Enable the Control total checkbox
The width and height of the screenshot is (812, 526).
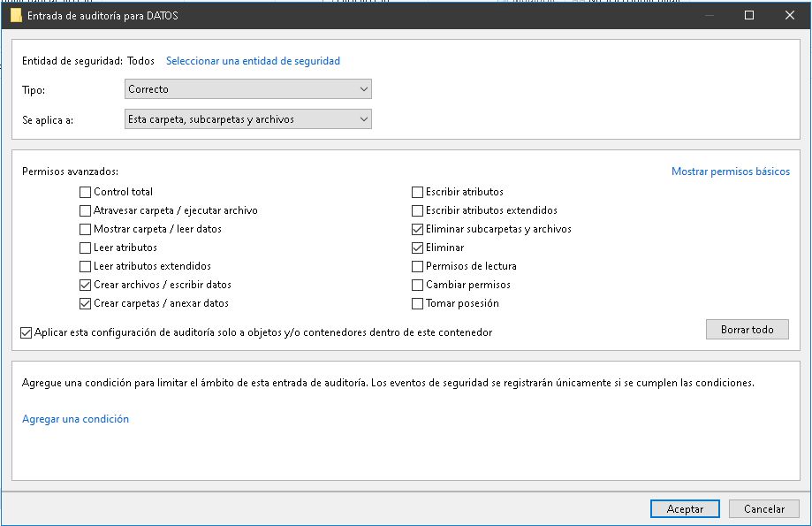point(86,192)
